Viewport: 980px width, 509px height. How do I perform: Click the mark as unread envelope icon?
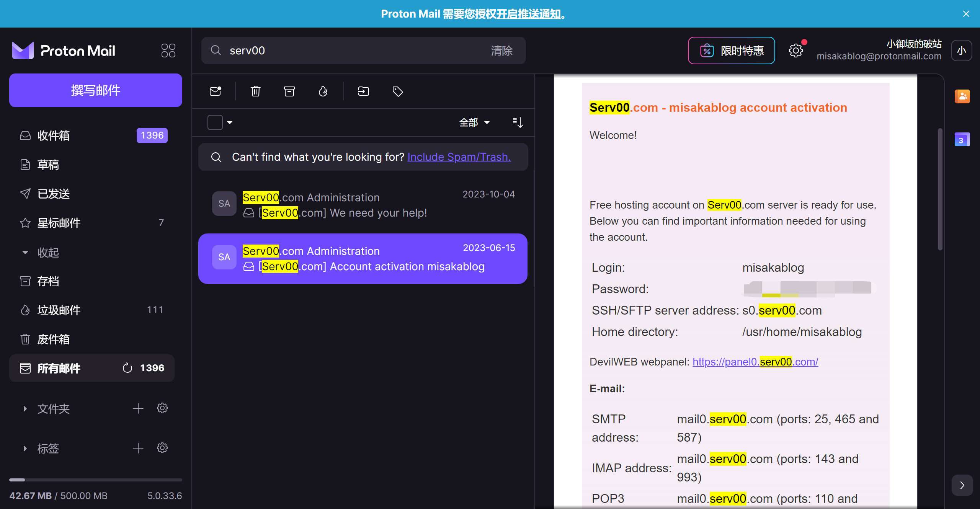216,91
